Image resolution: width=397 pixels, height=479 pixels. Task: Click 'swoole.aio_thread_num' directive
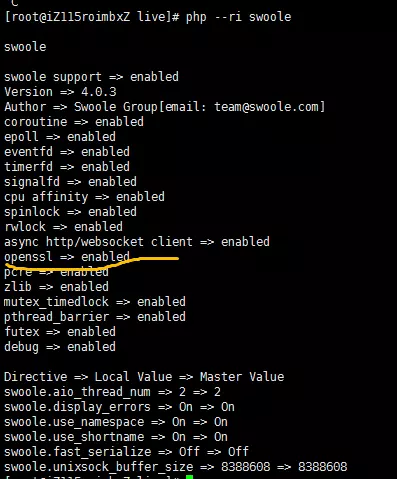[x=77, y=392]
